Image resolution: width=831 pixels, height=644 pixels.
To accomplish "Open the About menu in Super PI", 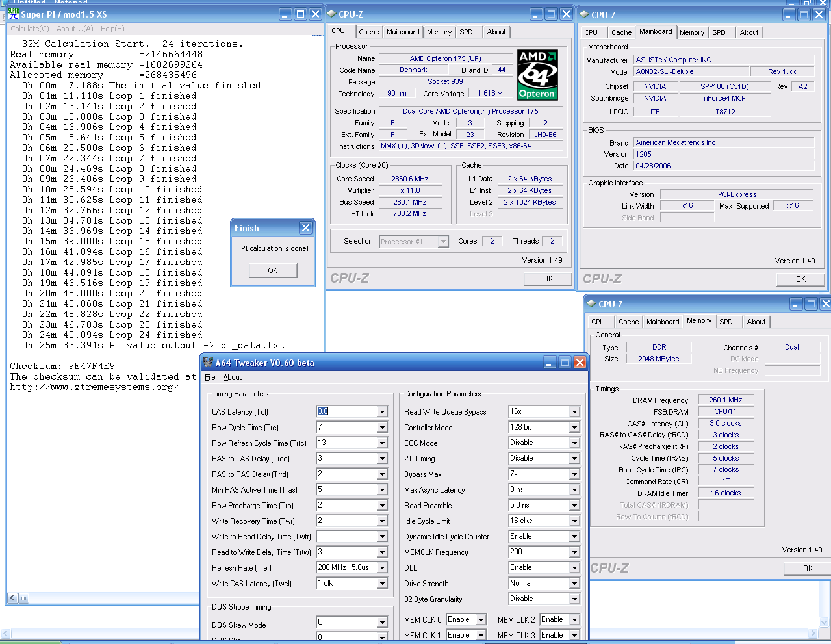I will coord(75,29).
